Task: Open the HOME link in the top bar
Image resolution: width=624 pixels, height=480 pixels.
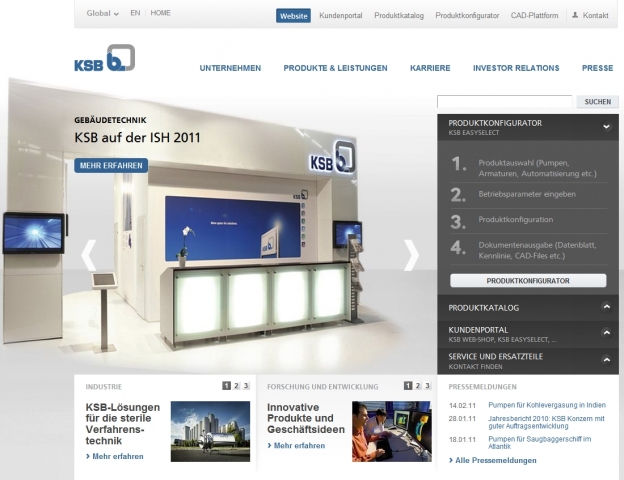Action: click(160, 13)
